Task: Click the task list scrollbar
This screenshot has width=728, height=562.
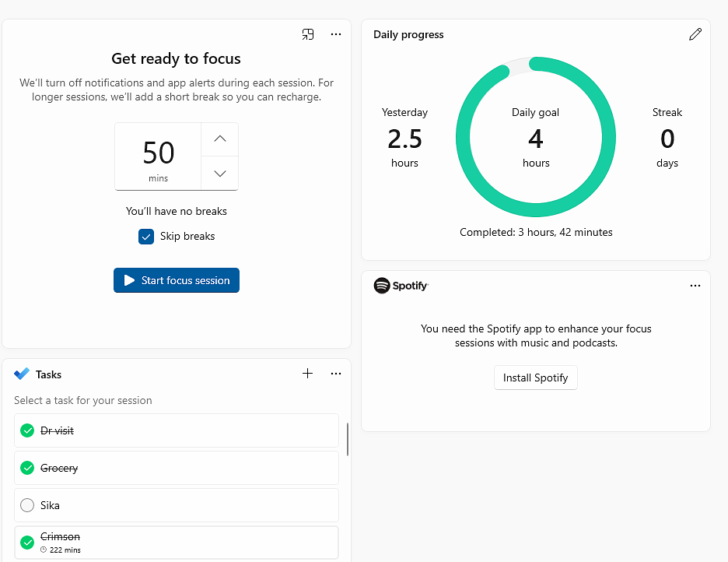Action: click(x=347, y=439)
